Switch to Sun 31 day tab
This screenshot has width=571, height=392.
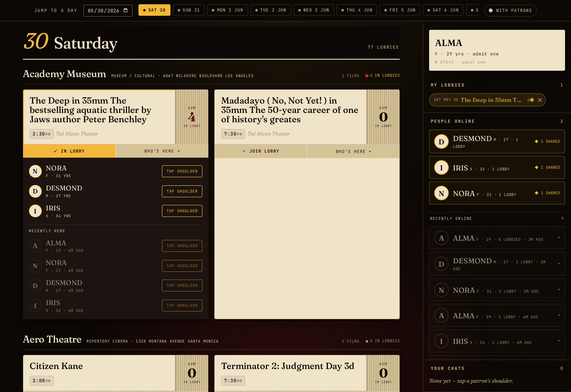click(x=189, y=10)
